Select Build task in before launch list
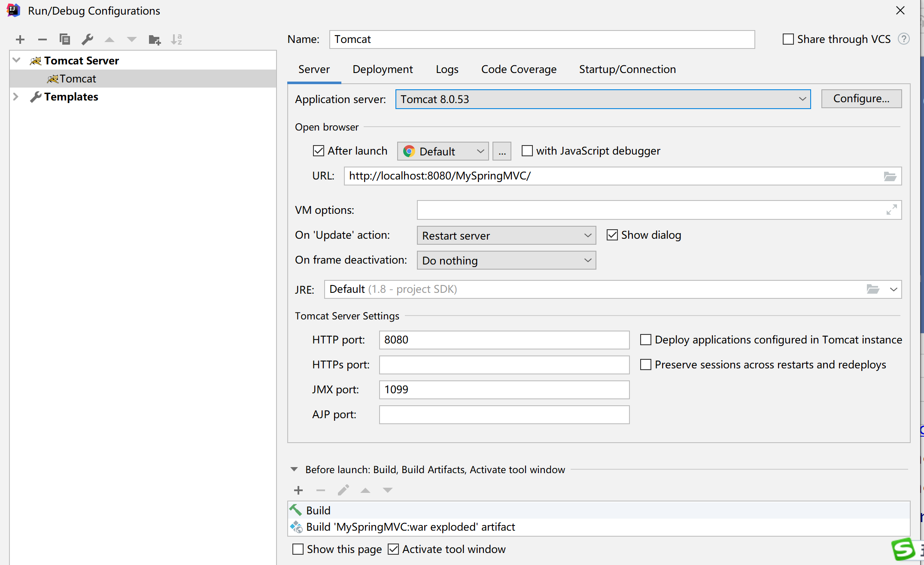This screenshot has height=565, width=924. 599,510
